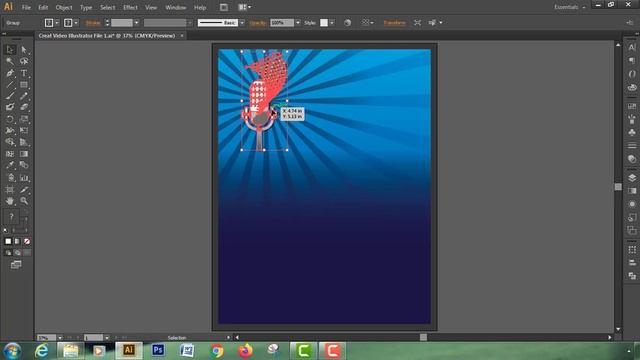Select the Direct Selection tool
This screenshot has height=360, width=640.
pyautogui.click(x=24, y=50)
